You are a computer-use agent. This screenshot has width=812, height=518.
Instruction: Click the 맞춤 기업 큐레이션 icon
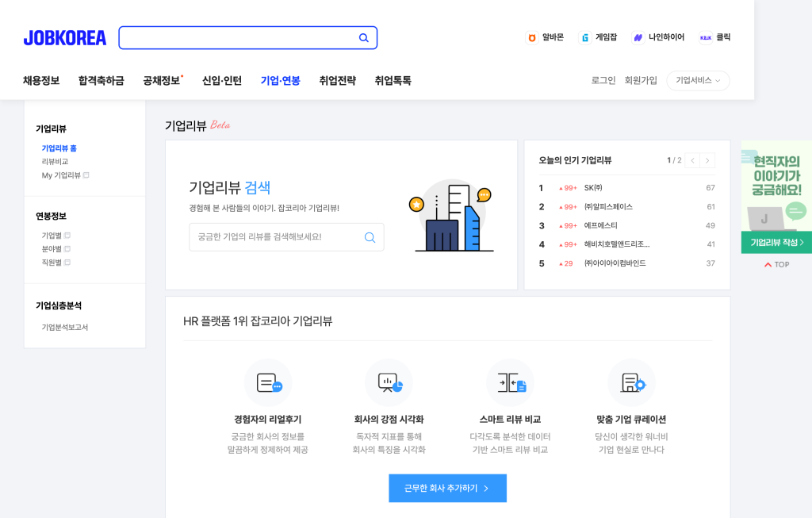coord(631,383)
